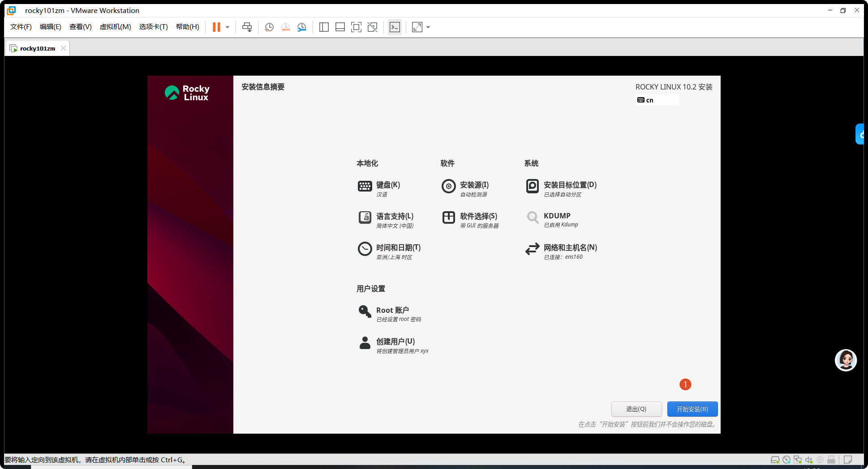Screen dimensions: 868x469
Task: Click the Unity mode toolbar icon
Action: point(372,27)
